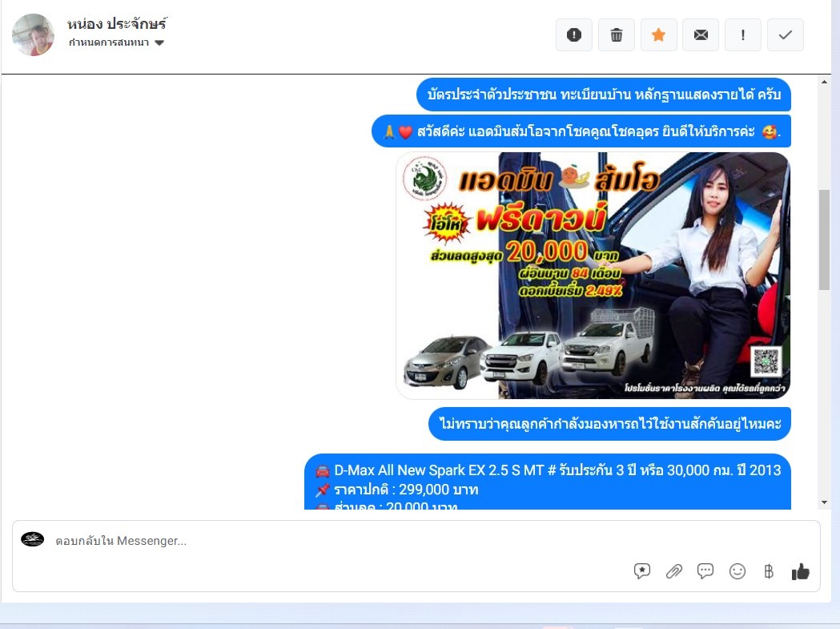Screen dimensions: 840x629
Task: Mark conversation done with checkmark
Action: tap(786, 34)
